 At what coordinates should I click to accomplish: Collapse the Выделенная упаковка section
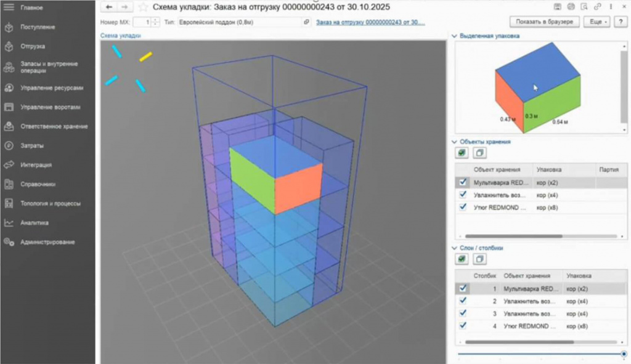point(454,36)
